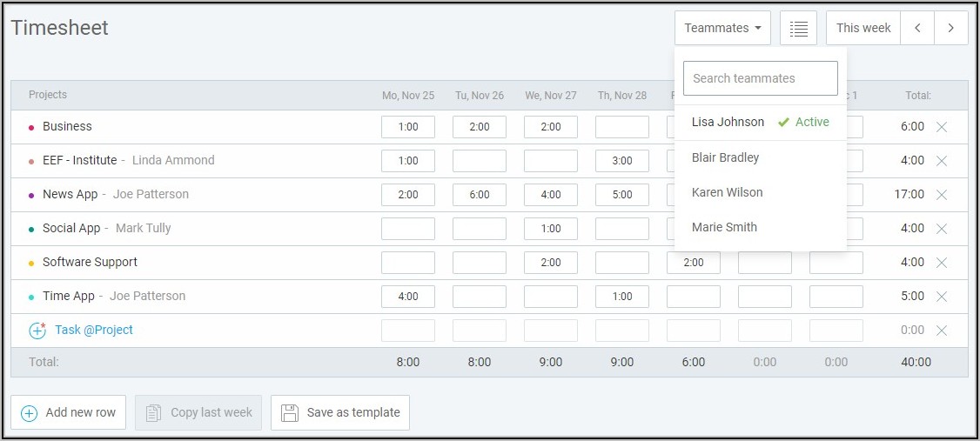Click This week button
The image size is (980, 441).
coord(863,28)
